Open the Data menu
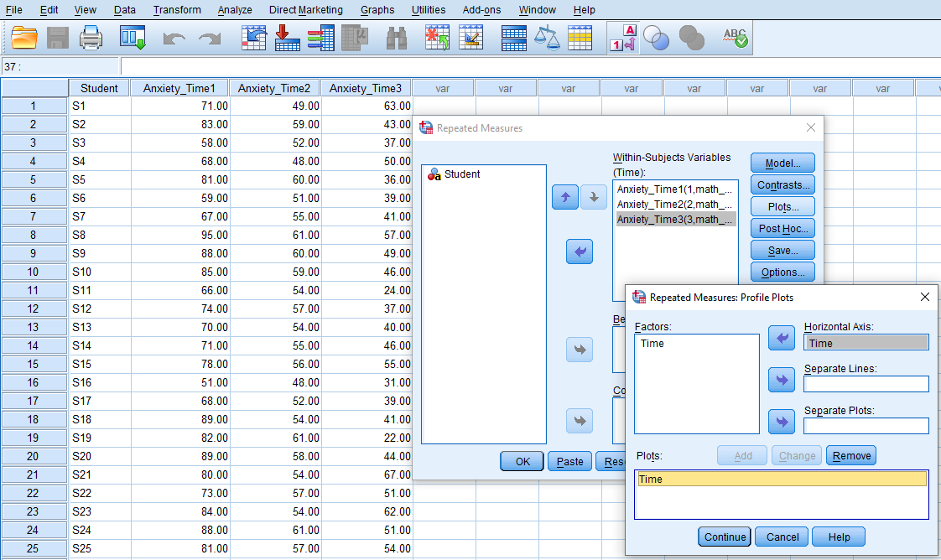The image size is (941, 560). pos(124,9)
